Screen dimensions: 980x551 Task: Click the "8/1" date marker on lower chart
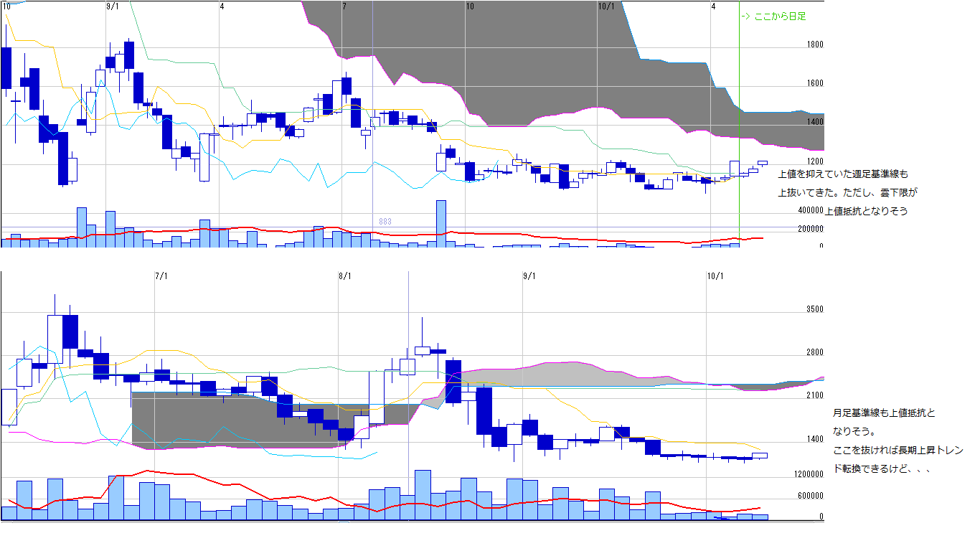pos(345,276)
